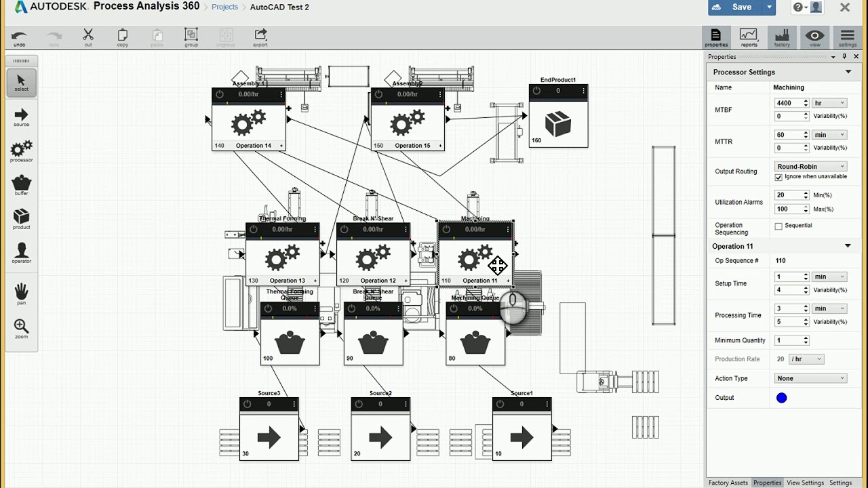Pin the Properties panel

pyautogui.click(x=844, y=57)
